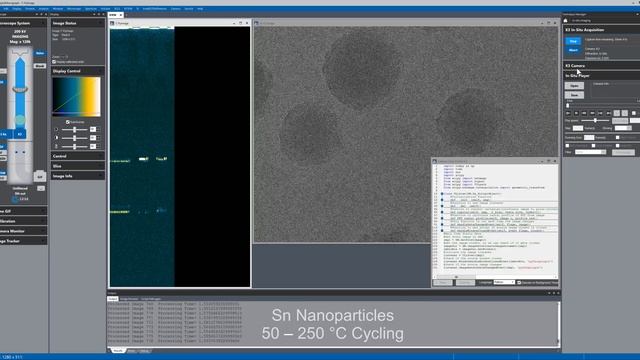Click the brightness icon in Display Control
The width and height of the screenshot is (640, 360).
tap(56, 130)
